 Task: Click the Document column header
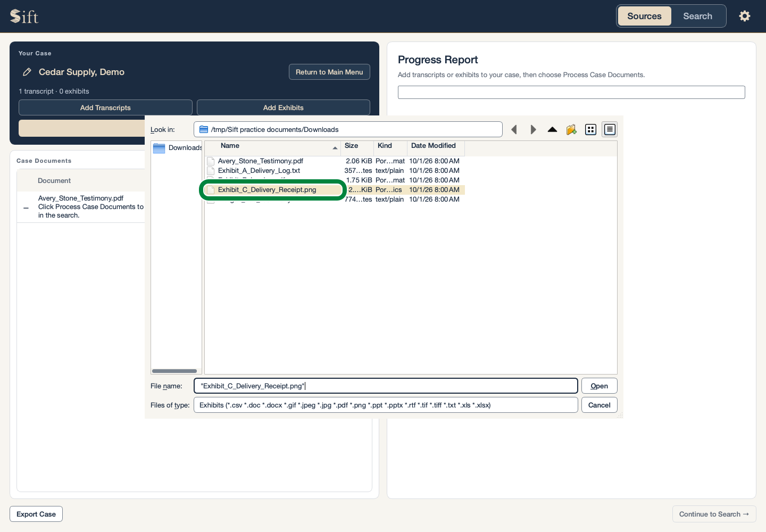54,181
